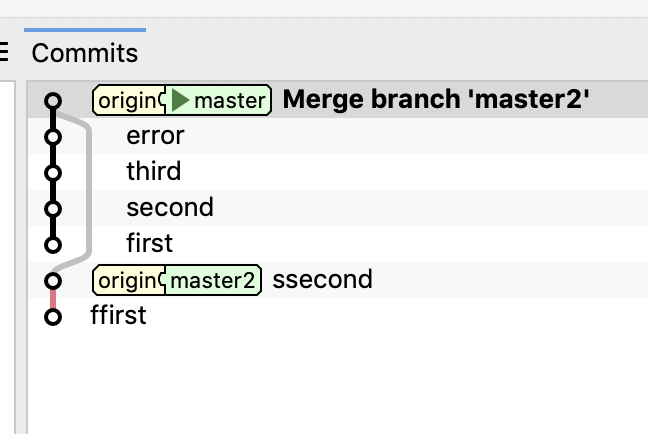Click the origin tag beside the master label
This screenshot has height=434, width=648.
[127, 100]
